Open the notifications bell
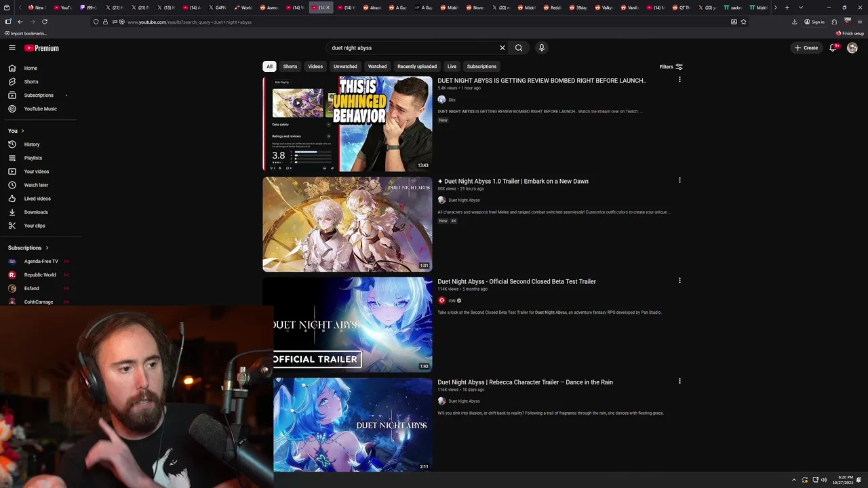Screen dimensions: 868x488 833,47
